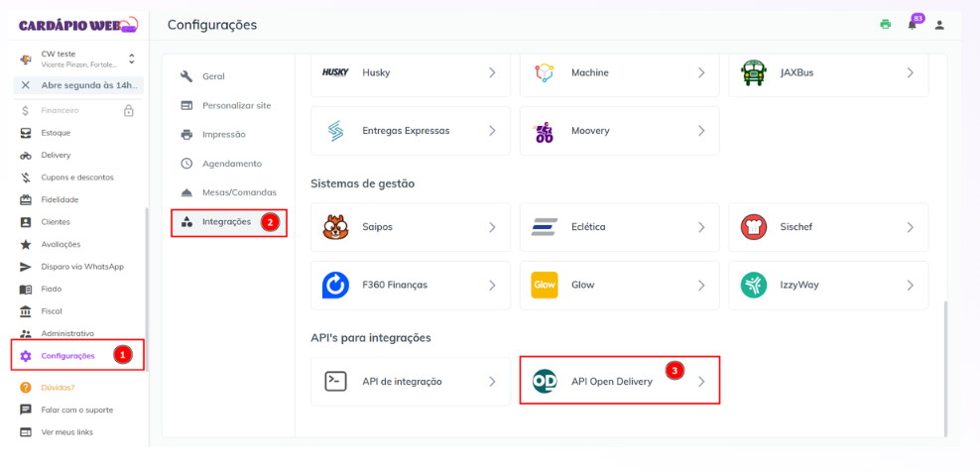Open the Moovery integration card
The width and height of the screenshot is (980, 472).
pyautogui.click(x=619, y=131)
